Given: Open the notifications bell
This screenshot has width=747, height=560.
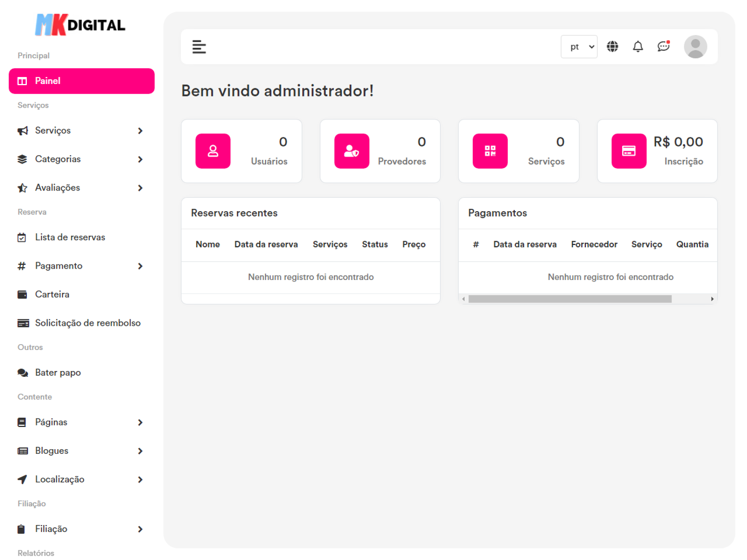Looking at the screenshot, I should [x=638, y=47].
